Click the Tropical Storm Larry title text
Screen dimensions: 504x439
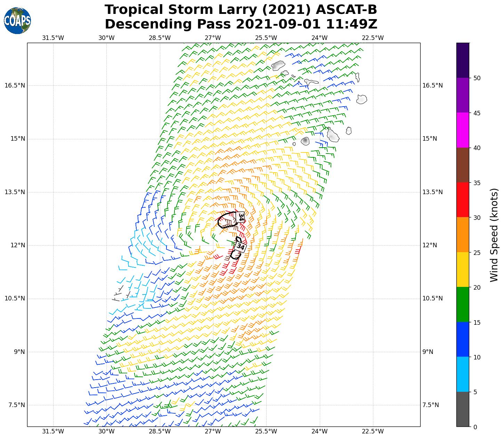point(241,10)
